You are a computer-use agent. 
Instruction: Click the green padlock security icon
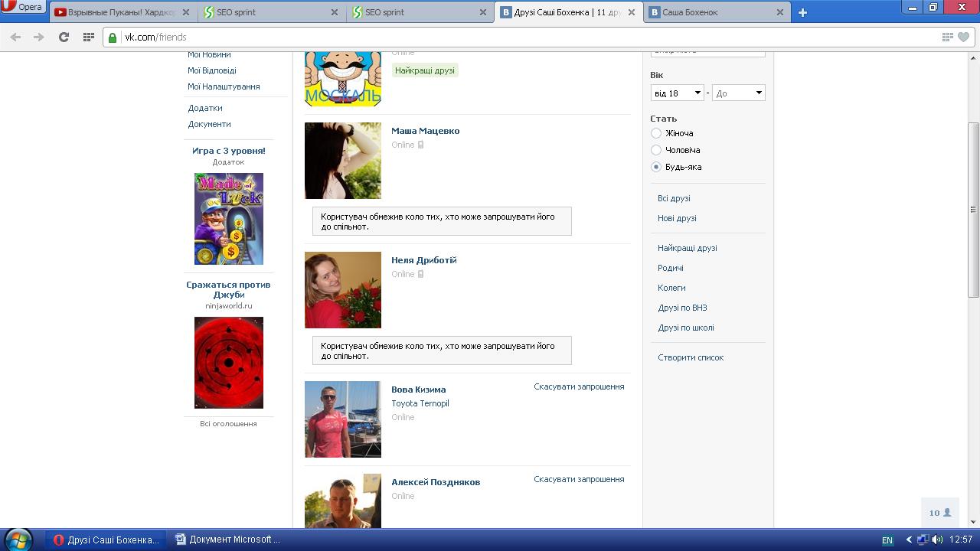[113, 37]
